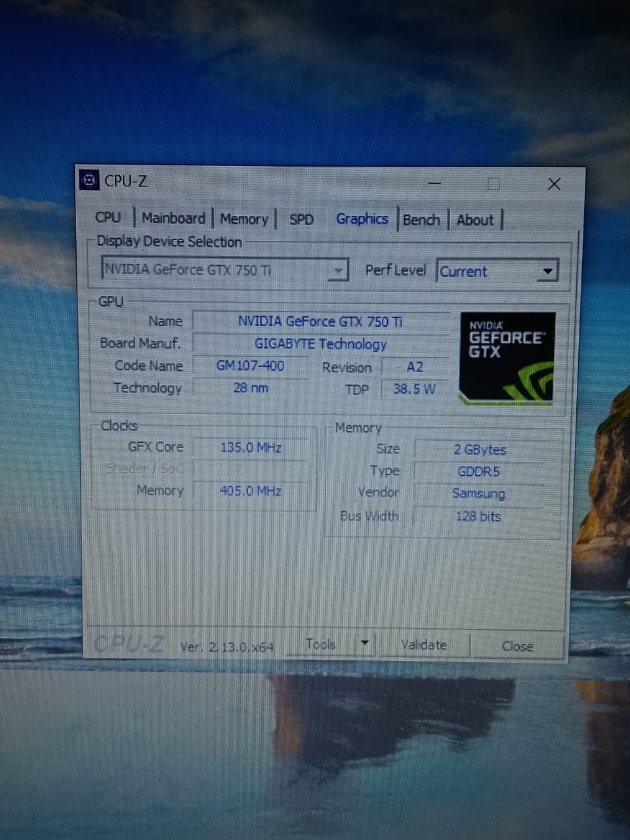Viewport: 630px width, 840px height.
Task: Click the Samsung memory Vendor field
Action: tap(478, 493)
